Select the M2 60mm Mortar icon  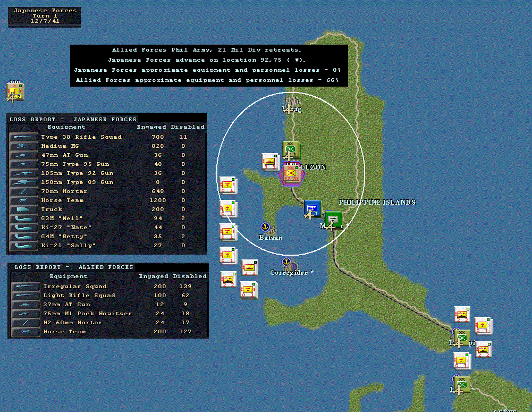click(x=26, y=323)
